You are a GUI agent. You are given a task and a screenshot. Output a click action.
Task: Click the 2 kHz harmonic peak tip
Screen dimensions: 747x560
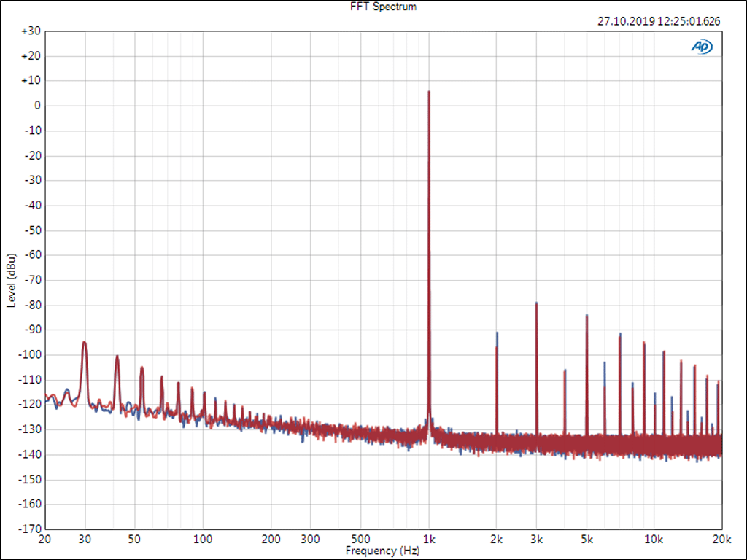pyautogui.click(x=497, y=333)
